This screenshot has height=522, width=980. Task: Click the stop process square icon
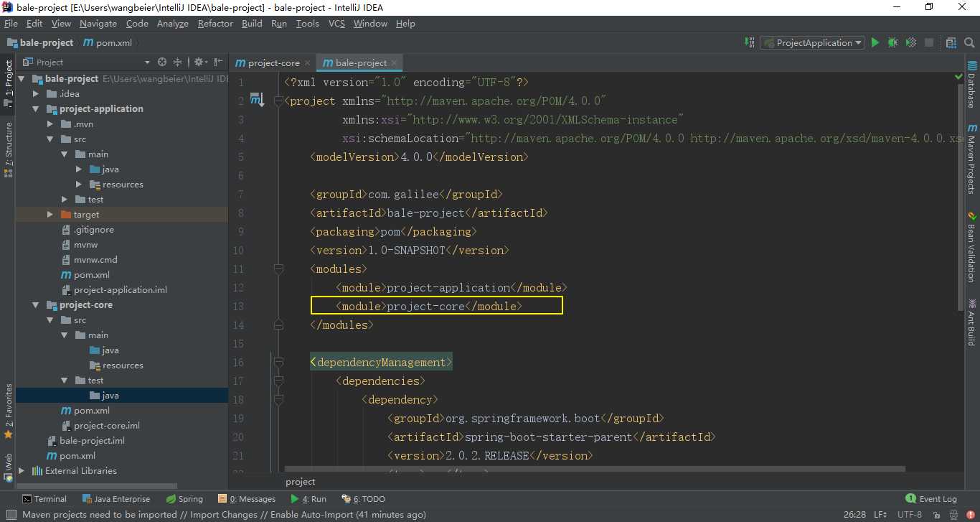929,43
